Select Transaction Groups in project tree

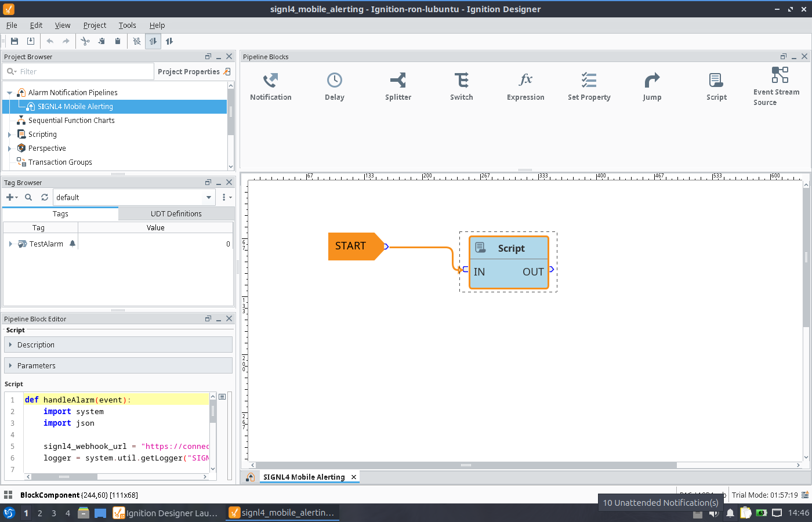pyautogui.click(x=60, y=162)
